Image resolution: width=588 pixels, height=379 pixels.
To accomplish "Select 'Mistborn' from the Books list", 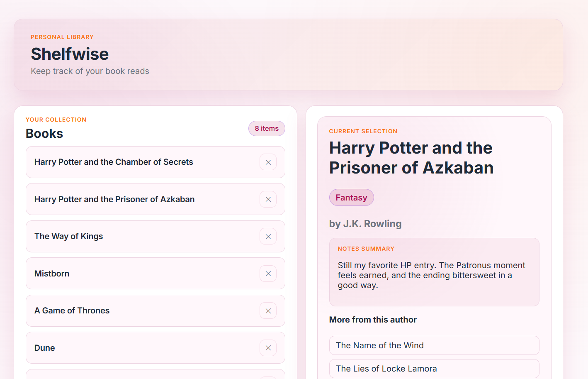I will 124,273.
